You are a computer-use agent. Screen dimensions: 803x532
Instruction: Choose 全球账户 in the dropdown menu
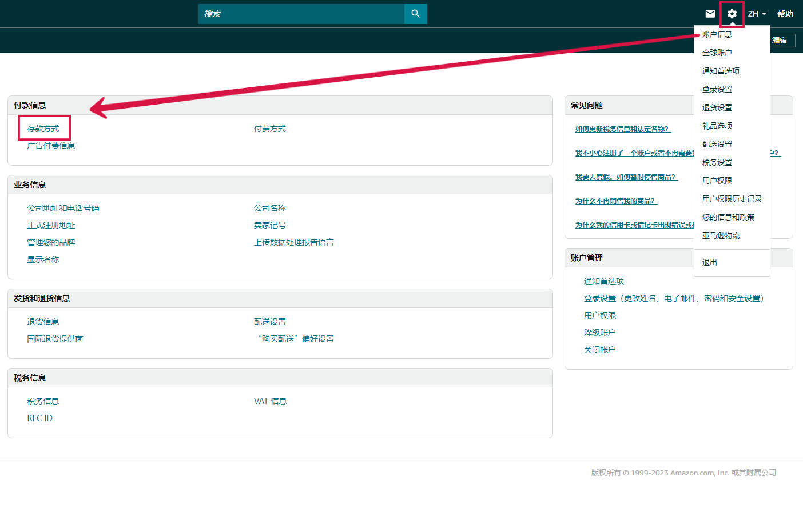coord(717,53)
